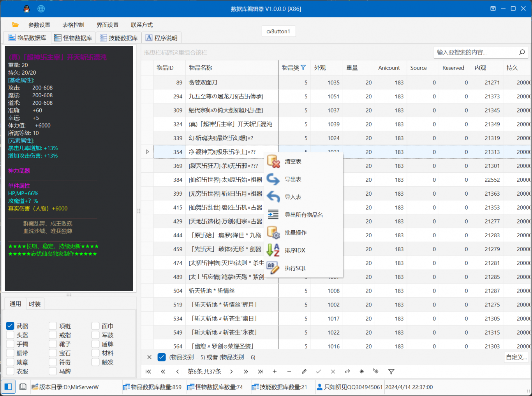This screenshot has height=396, width=532.
Task: Post edit with checkmark navigator icon
Action: (x=318, y=371)
